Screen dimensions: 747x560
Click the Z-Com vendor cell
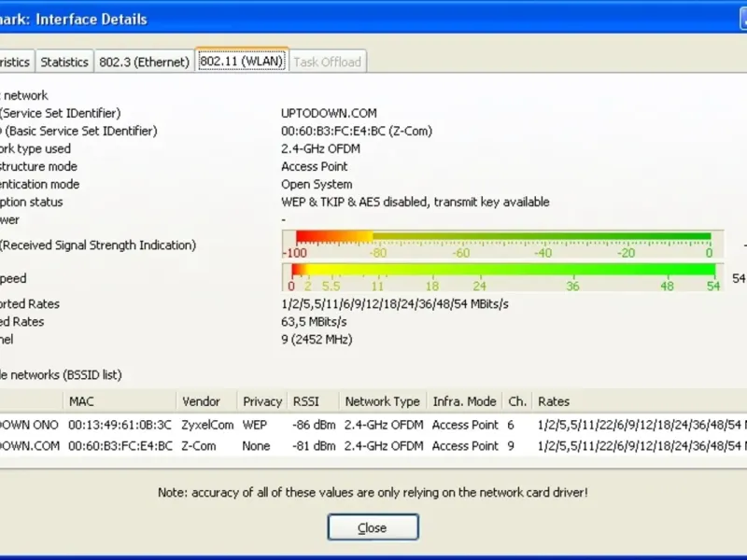coord(198,446)
